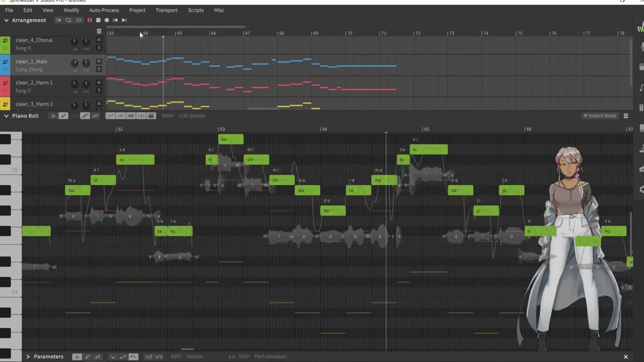Open the voice microphone panel in right sidebar
The width and height of the screenshot is (644, 362).
point(641,46)
